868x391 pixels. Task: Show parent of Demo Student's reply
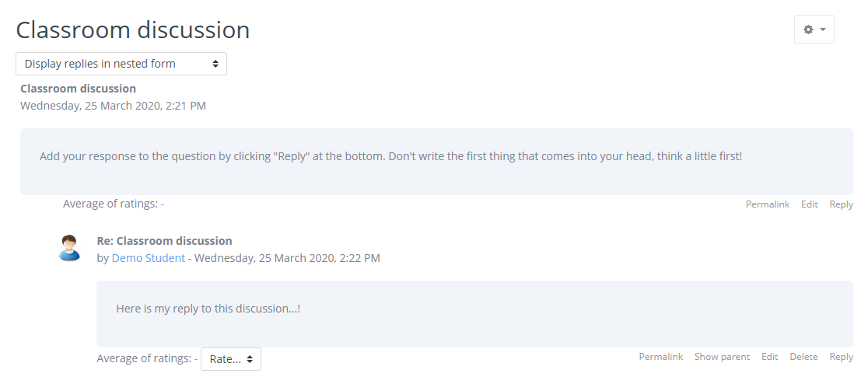pos(722,357)
